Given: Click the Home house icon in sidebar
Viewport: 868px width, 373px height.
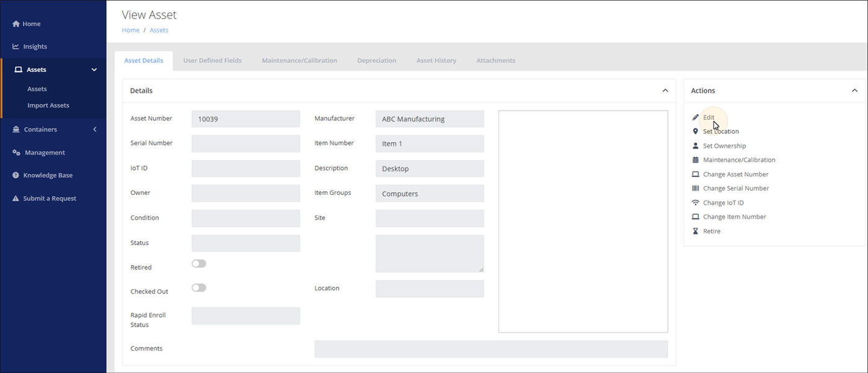Looking at the screenshot, I should coord(16,24).
